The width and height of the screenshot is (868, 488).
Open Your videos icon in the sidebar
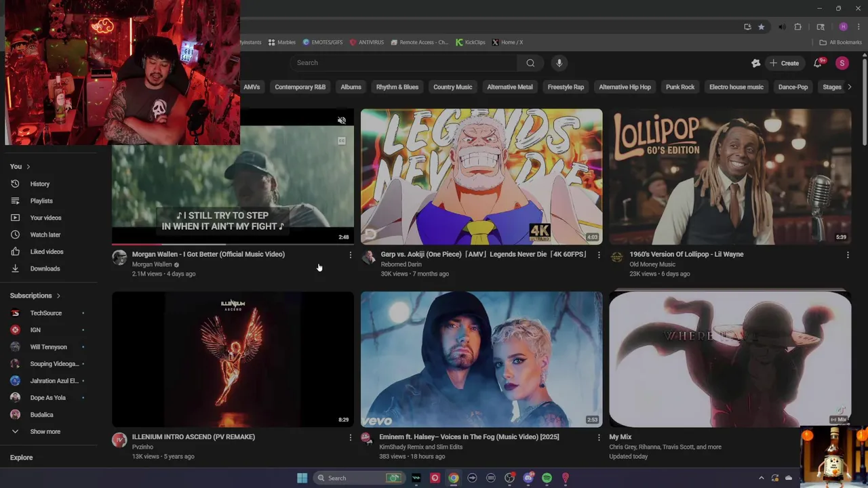(x=15, y=218)
